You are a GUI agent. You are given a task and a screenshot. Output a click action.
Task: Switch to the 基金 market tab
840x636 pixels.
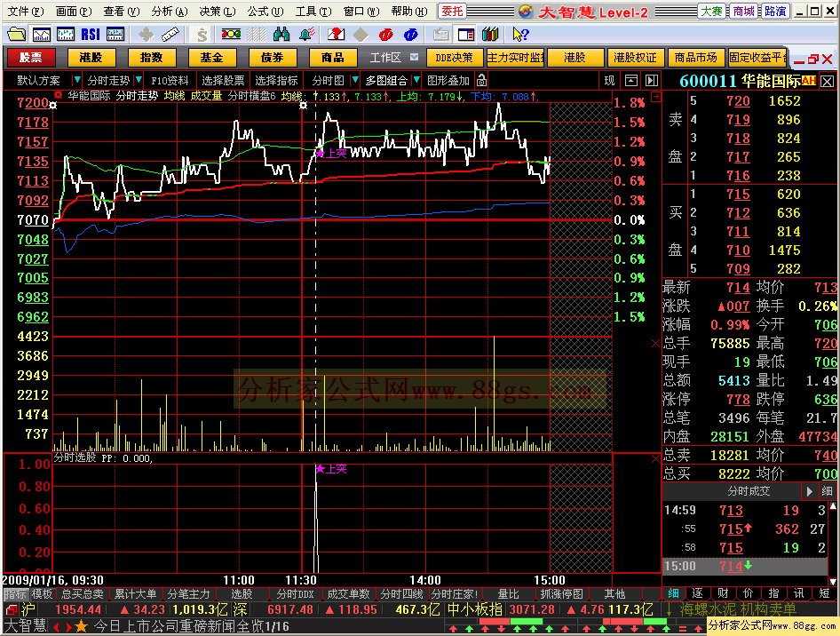(211, 58)
